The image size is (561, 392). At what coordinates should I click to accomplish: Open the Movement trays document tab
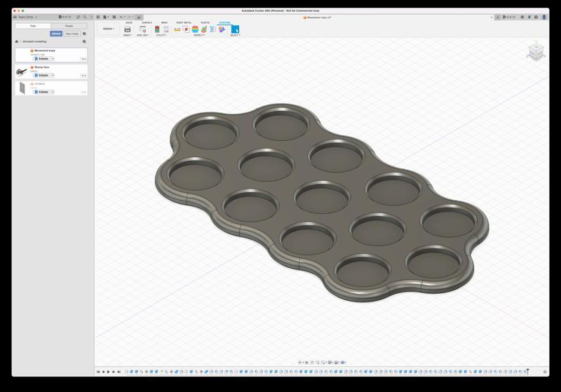click(318, 17)
